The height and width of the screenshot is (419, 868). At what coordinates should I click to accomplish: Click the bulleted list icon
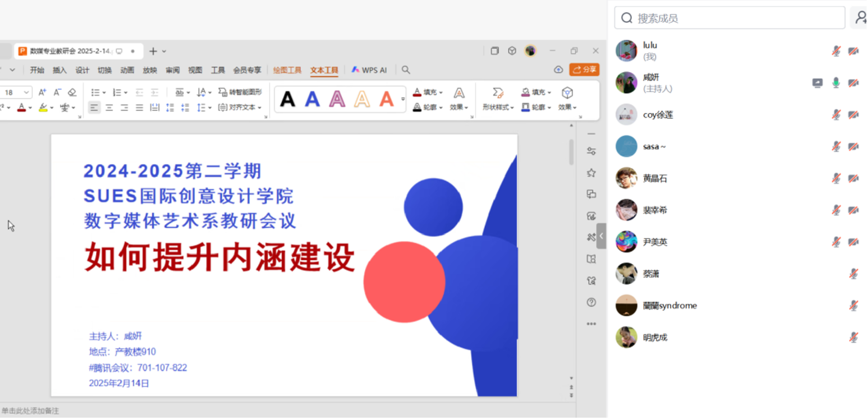click(96, 92)
